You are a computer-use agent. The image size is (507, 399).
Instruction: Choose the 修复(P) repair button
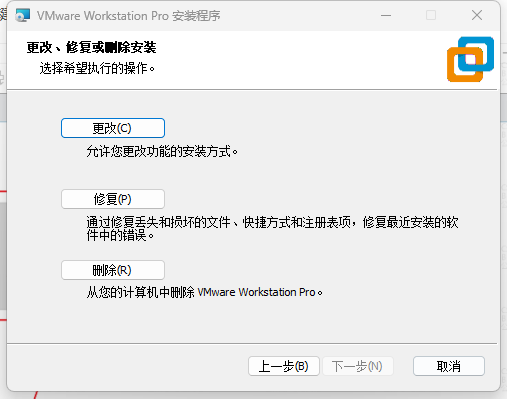coord(113,199)
